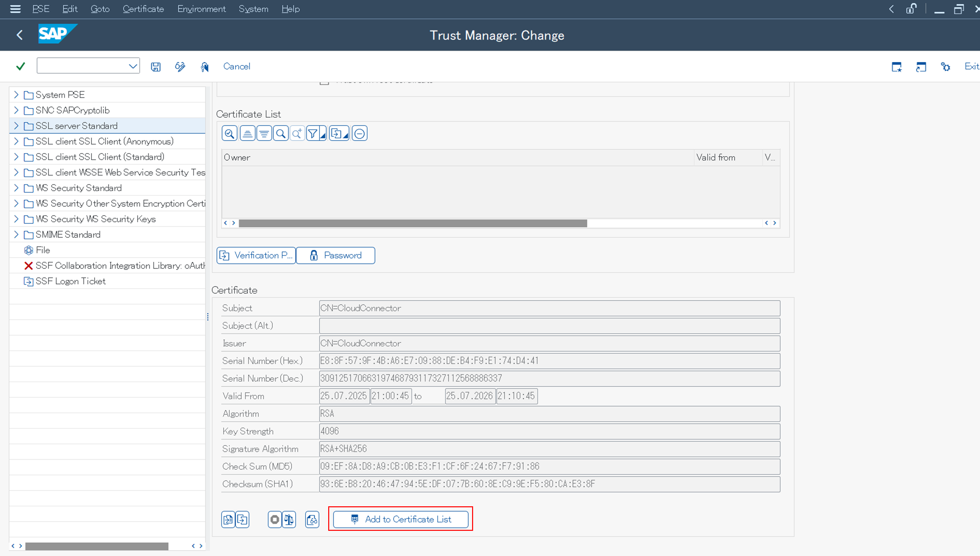This screenshot has height=556, width=980.
Task: Click the balance scales icon below certificate
Action: tap(289, 519)
